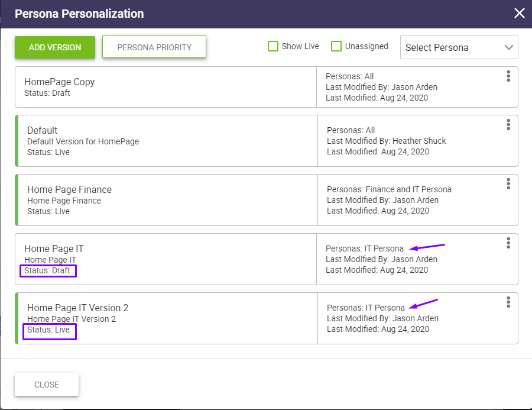Viewport: 532px width, 410px height.
Task: Open options menu for Home Page Finance
Action: click(508, 184)
